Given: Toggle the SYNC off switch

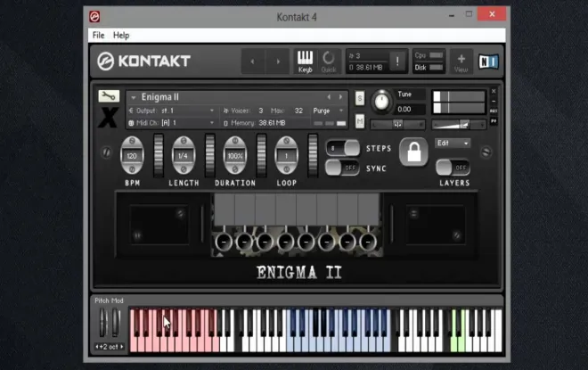Looking at the screenshot, I should [342, 168].
